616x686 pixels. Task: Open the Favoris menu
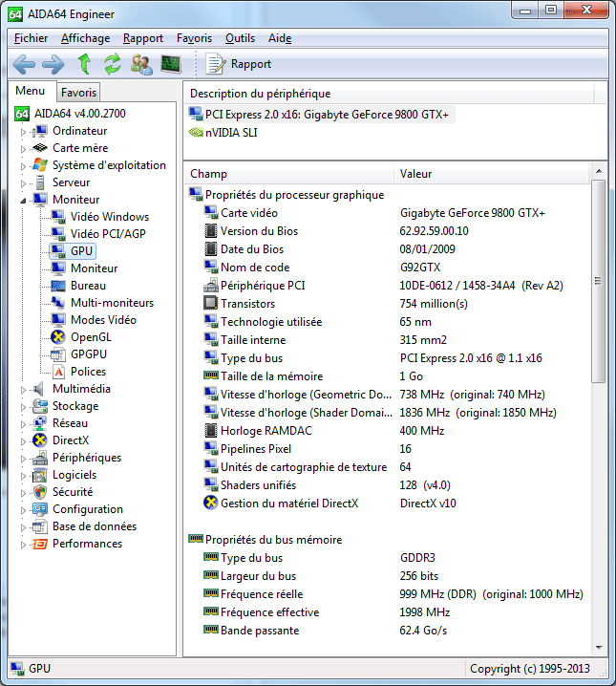tap(194, 38)
